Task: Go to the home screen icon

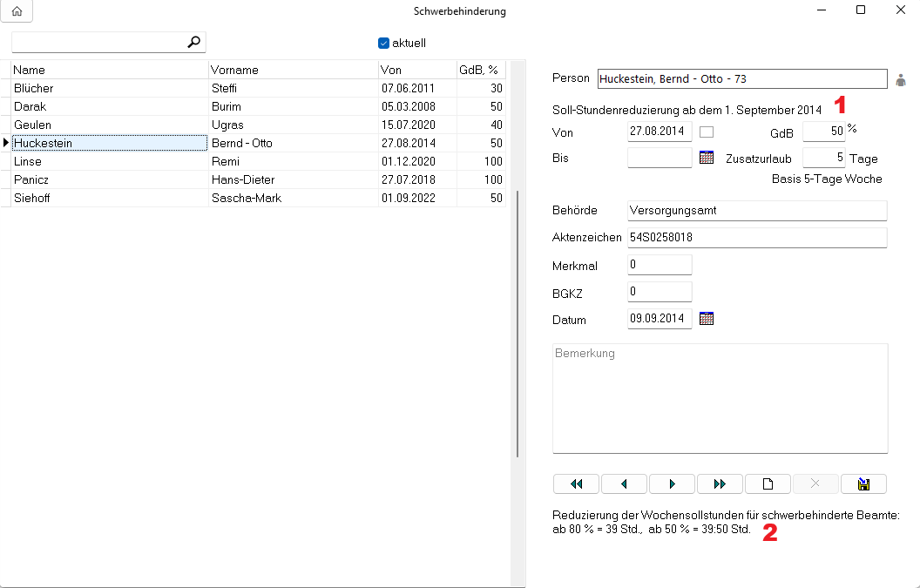Action: point(17,11)
